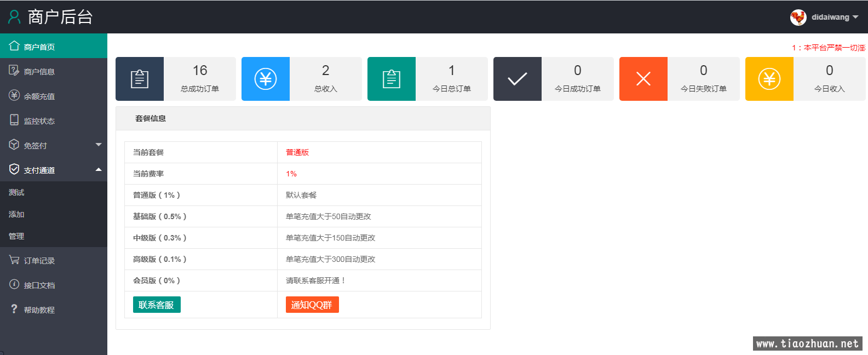Click the 会员版 ( 0% ) row label
868x355 pixels.
click(x=157, y=280)
